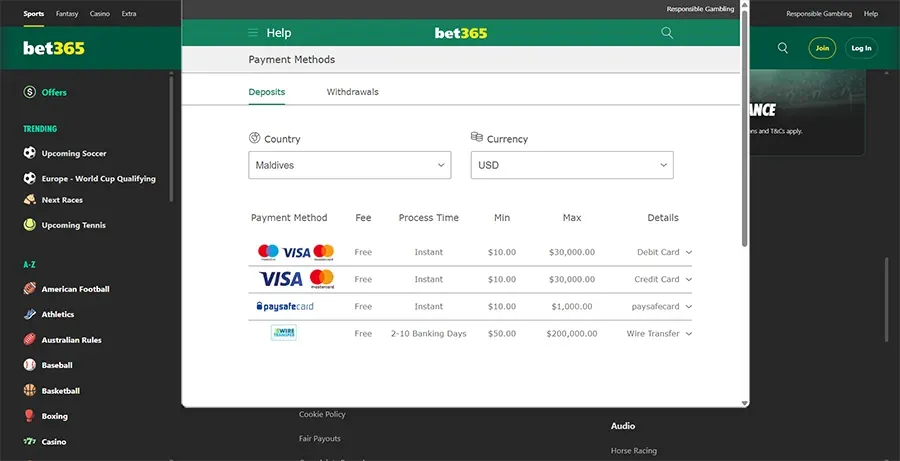This screenshot has height=461, width=900.
Task: Open the Currency dropdown showing USD
Action: (x=572, y=165)
